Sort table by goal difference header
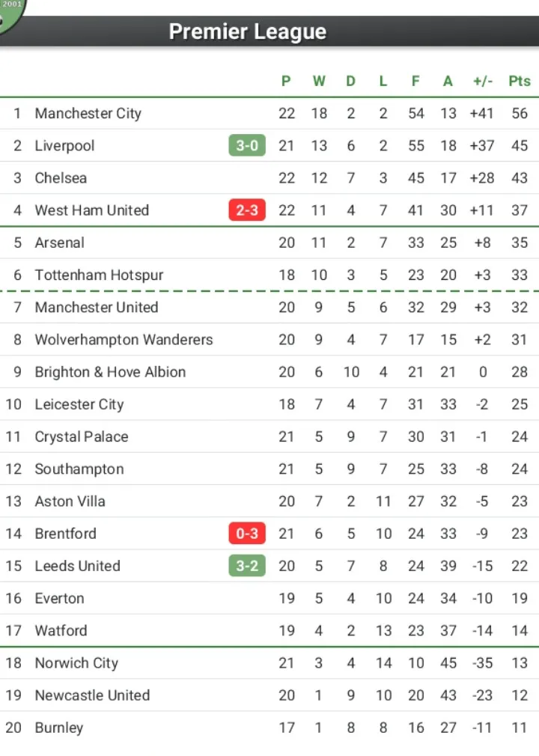The image size is (539, 756). (x=483, y=81)
